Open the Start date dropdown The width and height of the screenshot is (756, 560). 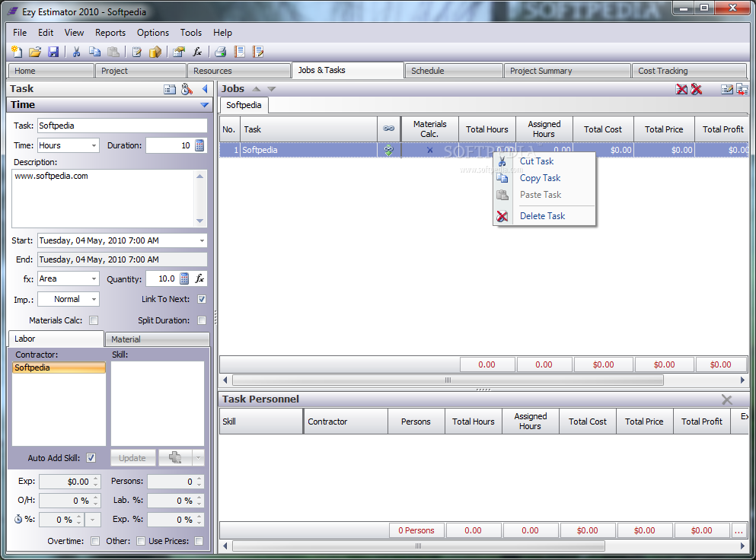pos(202,240)
